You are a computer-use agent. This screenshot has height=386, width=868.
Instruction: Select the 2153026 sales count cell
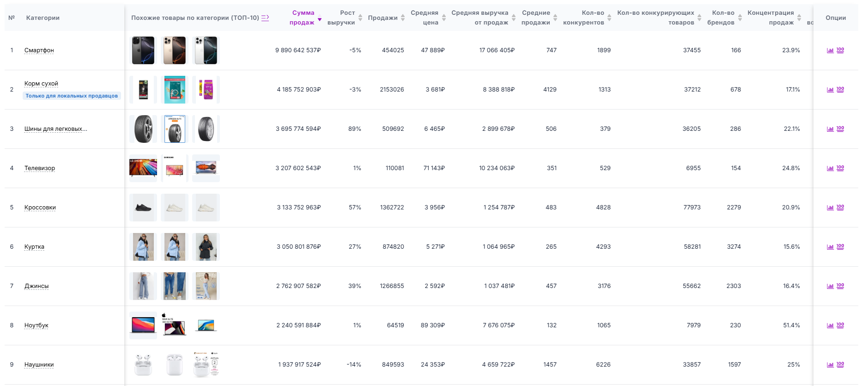coord(392,90)
